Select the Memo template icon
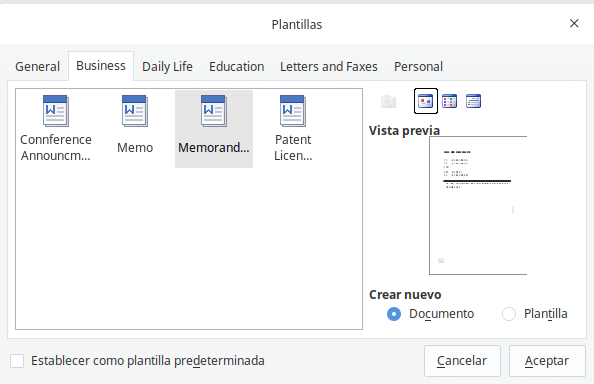Image resolution: width=594 pixels, height=384 pixels. 135,111
